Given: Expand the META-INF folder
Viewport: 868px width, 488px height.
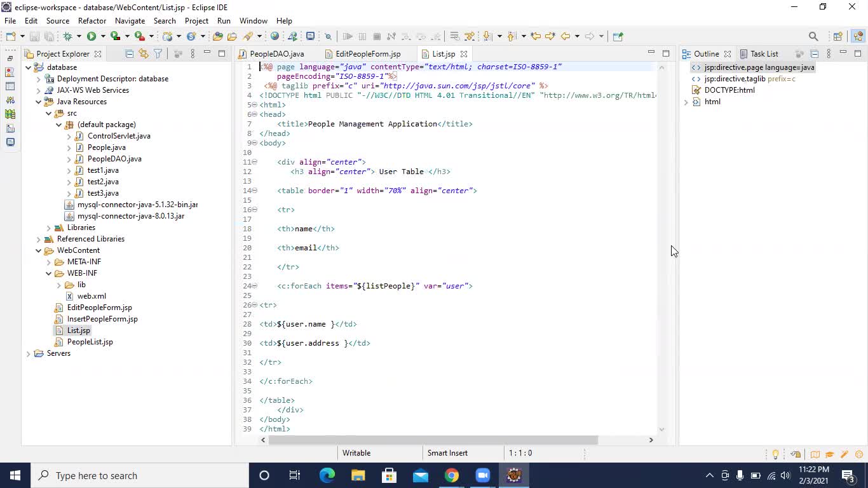Looking at the screenshot, I should click(x=48, y=262).
